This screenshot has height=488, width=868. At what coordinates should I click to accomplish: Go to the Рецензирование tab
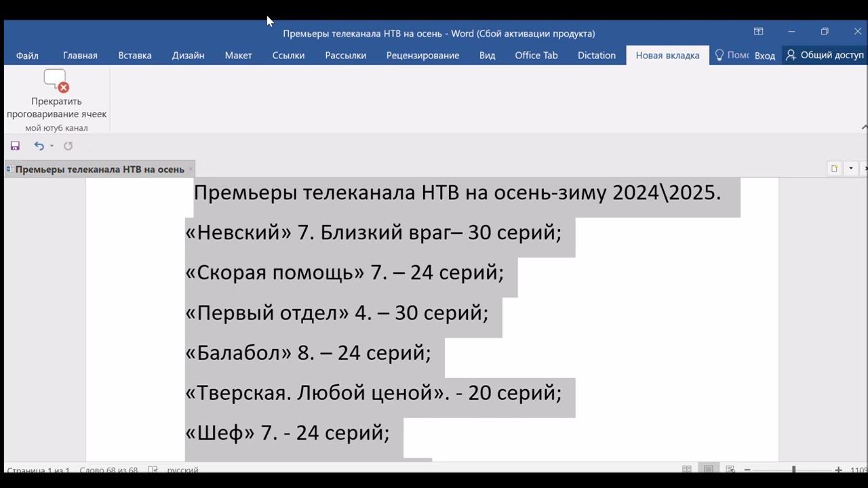click(x=422, y=56)
